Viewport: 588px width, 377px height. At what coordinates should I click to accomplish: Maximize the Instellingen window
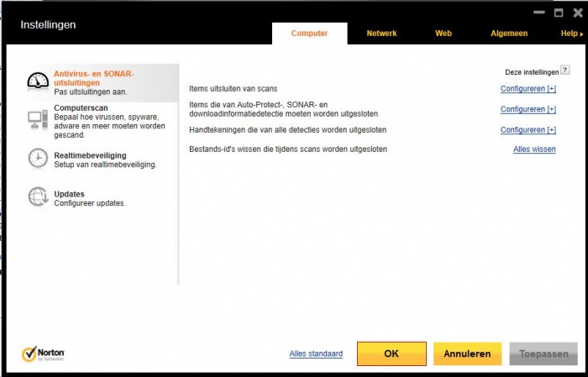pos(559,13)
